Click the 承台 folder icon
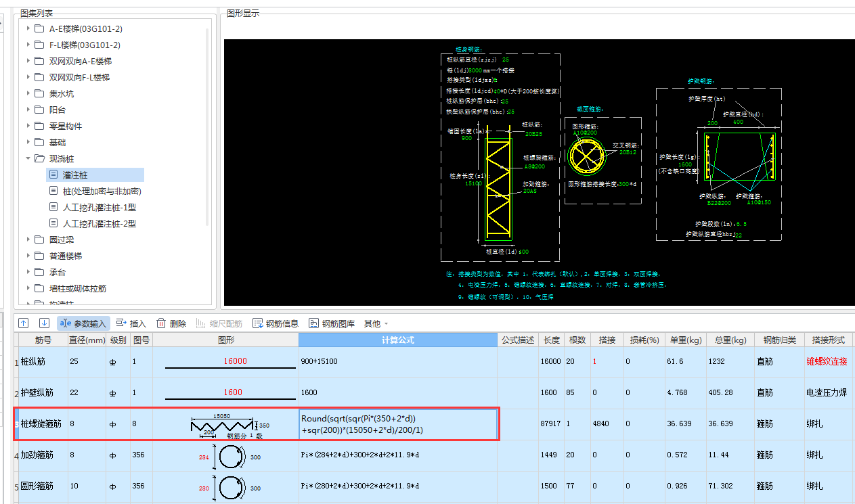The width and height of the screenshot is (855, 504). 39,272
